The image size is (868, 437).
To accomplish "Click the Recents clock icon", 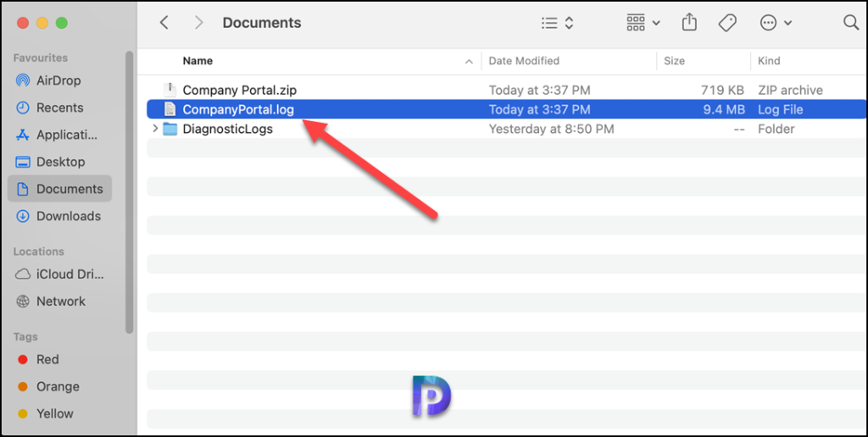I will [x=23, y=108].
